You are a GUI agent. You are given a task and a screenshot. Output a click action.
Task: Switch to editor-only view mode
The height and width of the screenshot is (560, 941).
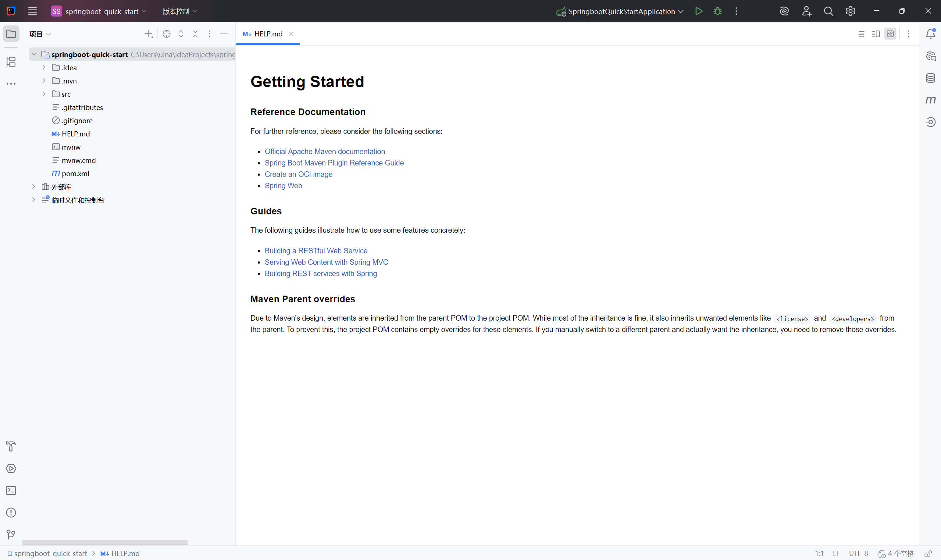[861, 34]
